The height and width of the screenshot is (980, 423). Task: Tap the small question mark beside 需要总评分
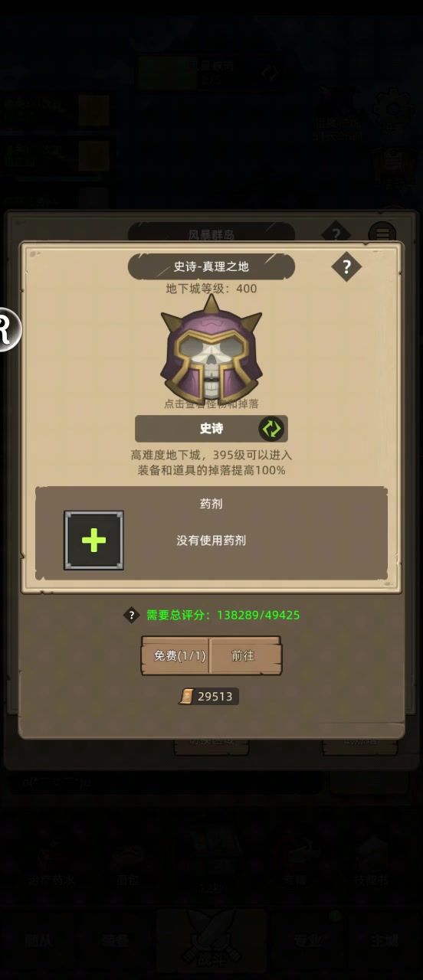tap(132, 615)
